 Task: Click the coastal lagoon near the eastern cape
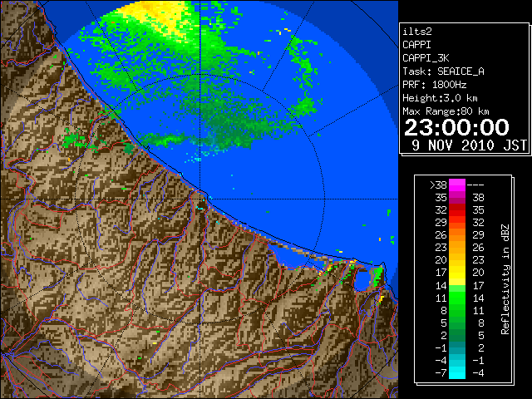click(x=362, y=280)
